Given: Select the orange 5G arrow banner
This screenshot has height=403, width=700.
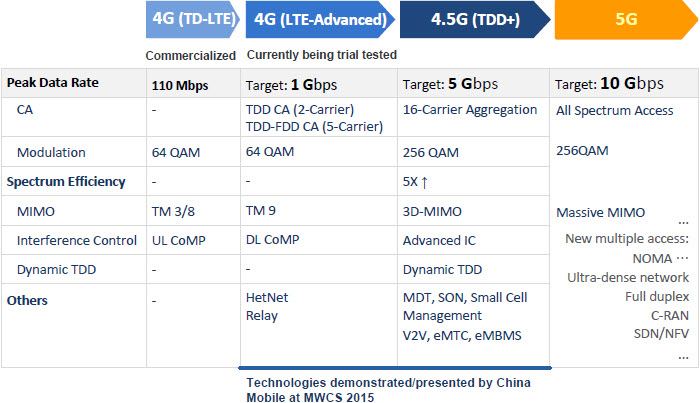Looking at the screenshot, I should pos(626,19).
